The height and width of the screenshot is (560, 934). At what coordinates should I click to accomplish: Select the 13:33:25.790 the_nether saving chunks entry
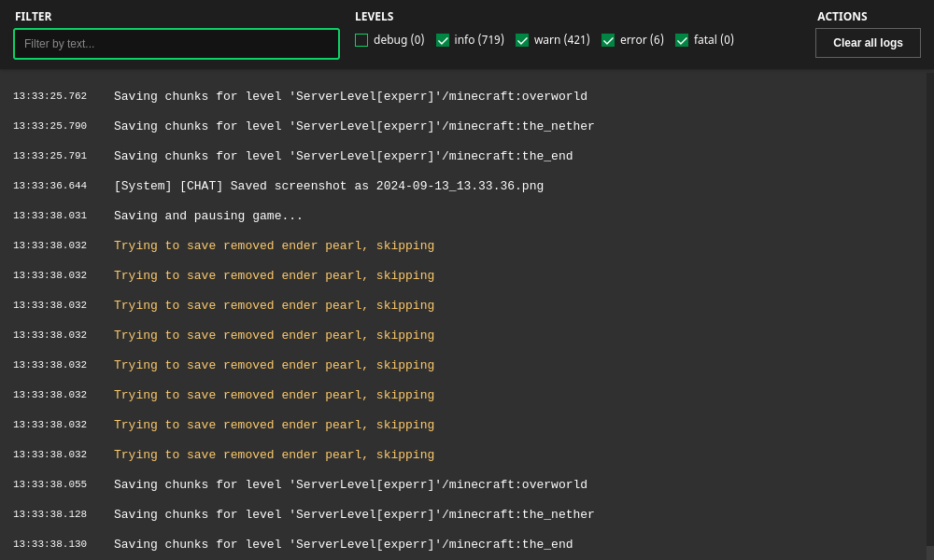point(354,127)
